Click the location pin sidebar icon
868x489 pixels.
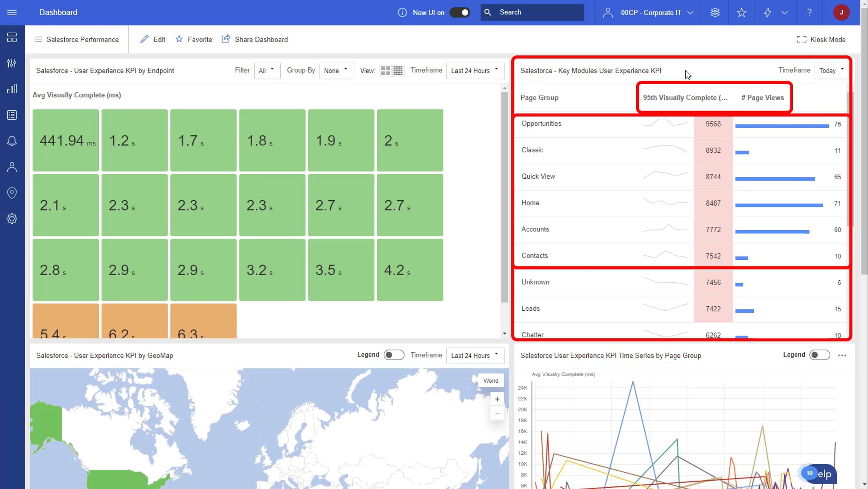[x=12, y=193]
